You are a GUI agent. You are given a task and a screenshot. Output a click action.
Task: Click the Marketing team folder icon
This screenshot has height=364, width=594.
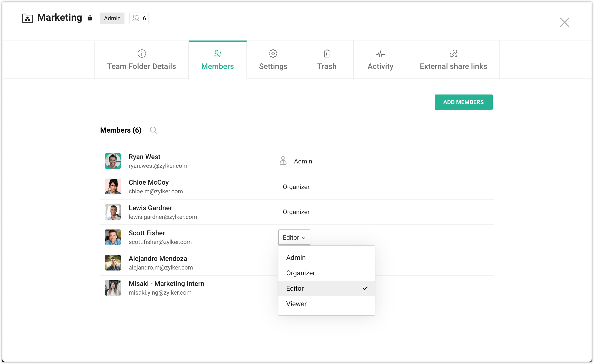[27, 18]
